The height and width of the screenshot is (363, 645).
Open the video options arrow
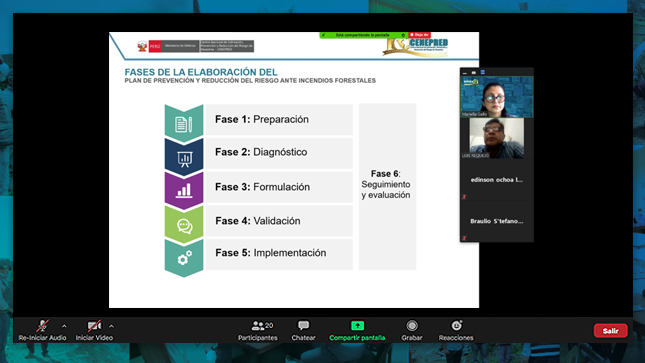tap(111, 326)
